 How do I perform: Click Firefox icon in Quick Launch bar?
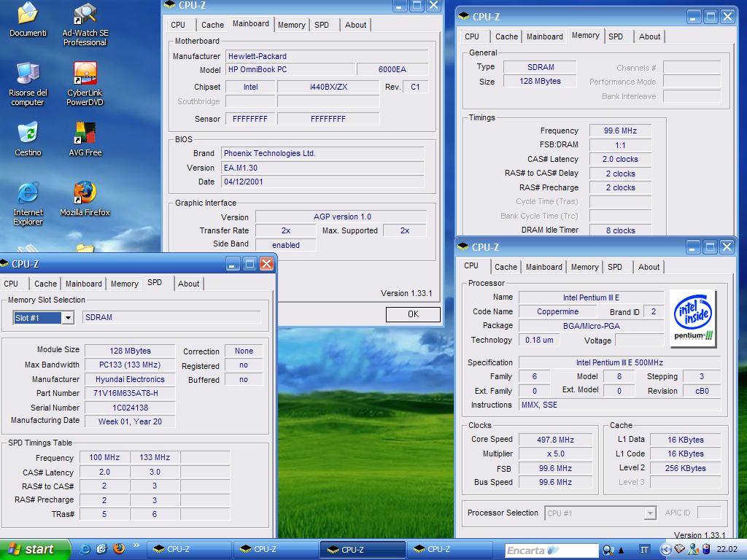click(x=118, y=549)
